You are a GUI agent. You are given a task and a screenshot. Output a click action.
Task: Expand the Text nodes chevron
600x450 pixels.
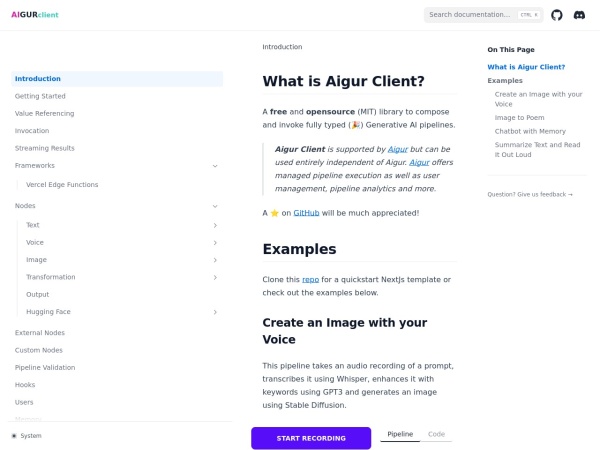[215, 226]
